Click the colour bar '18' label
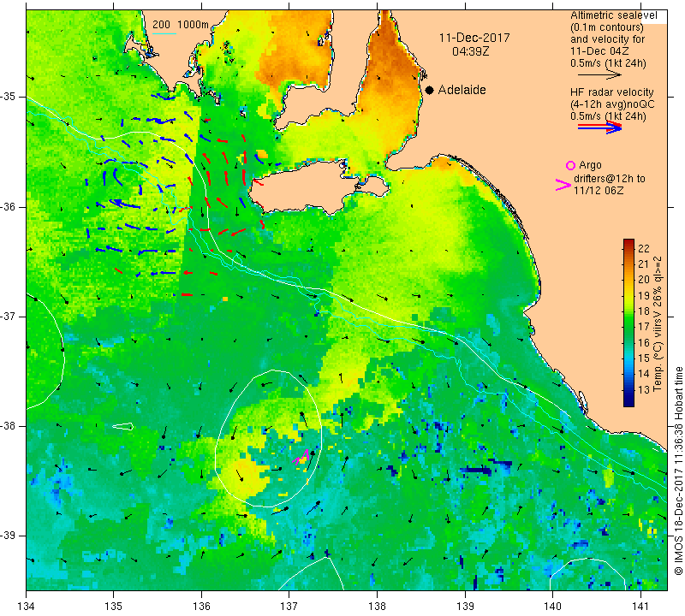Screen dimensions: 685x616 644,311
